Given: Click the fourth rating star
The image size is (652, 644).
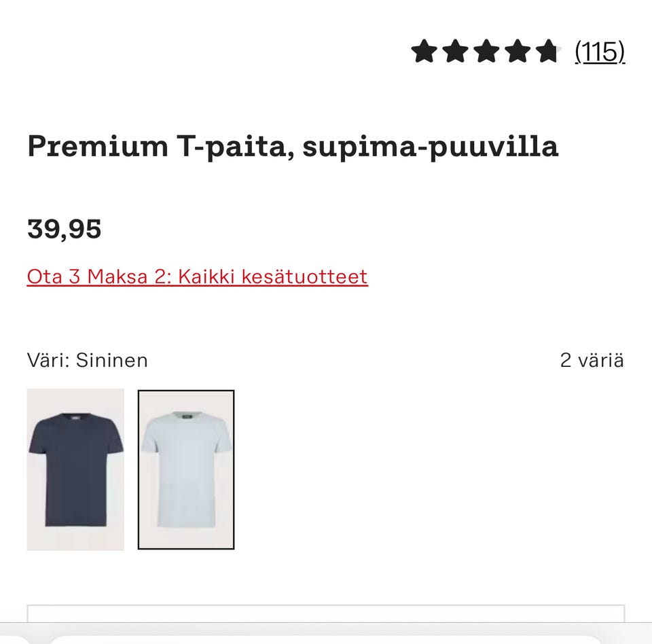Looking at the screenshot, I should click(518, 52).
